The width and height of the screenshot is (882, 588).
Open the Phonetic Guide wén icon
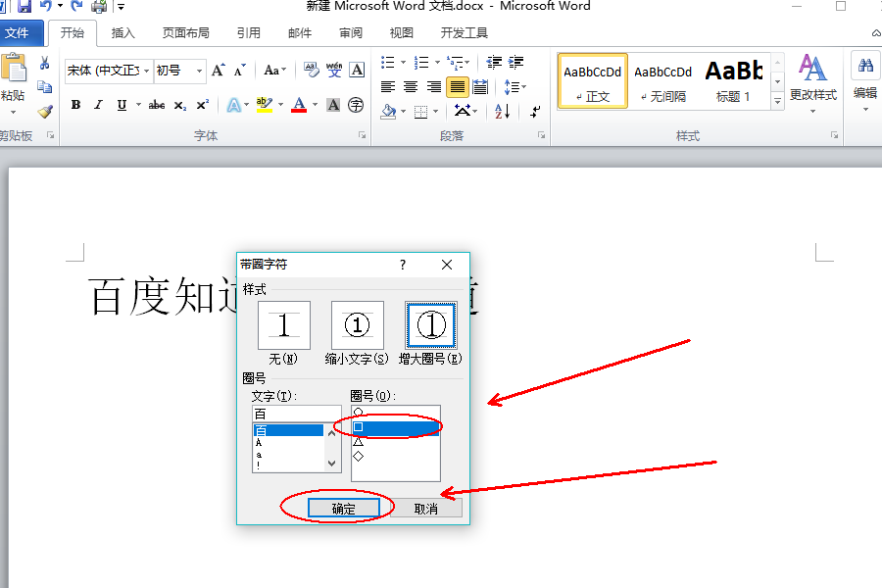[x=334, y=70]
